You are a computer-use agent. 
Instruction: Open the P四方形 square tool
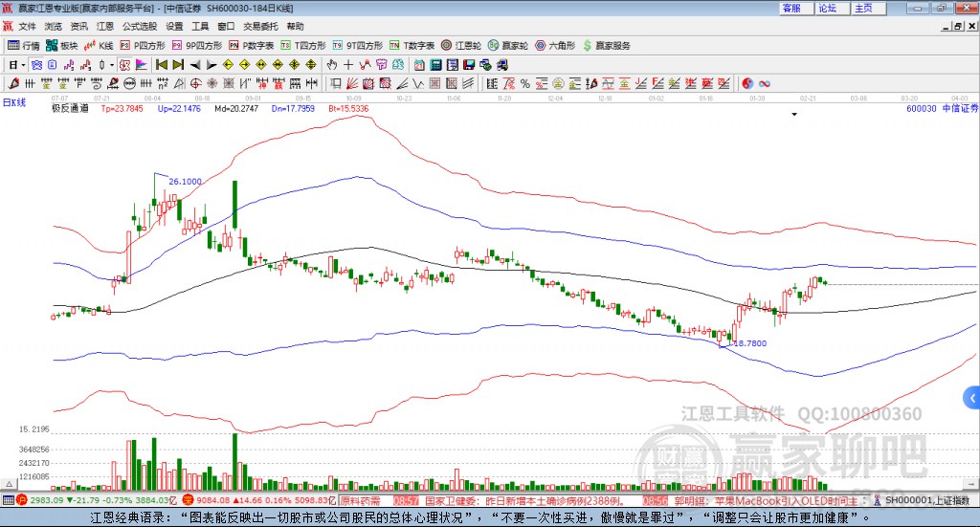(143, 46)
